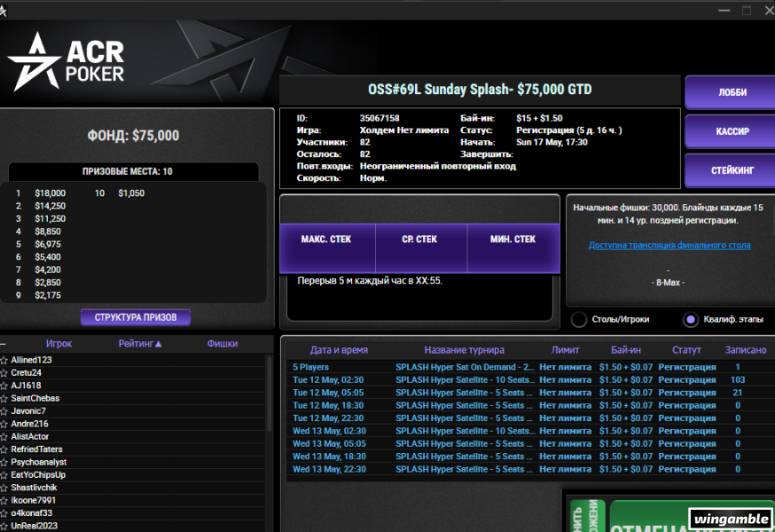Sort the player list by Игрок

click(x=59, y=344)
